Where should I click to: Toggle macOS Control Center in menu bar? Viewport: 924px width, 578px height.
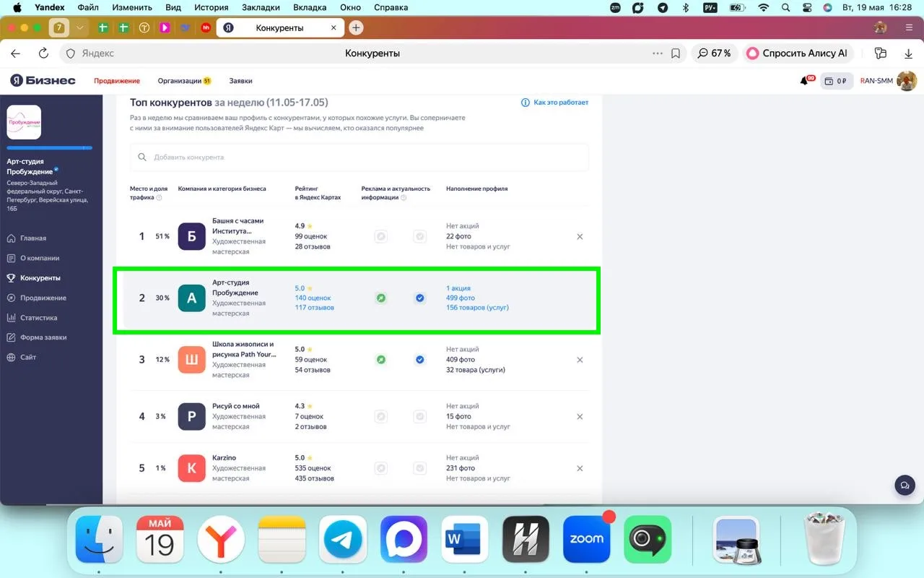pyautogui.click(x=807, y=8)
